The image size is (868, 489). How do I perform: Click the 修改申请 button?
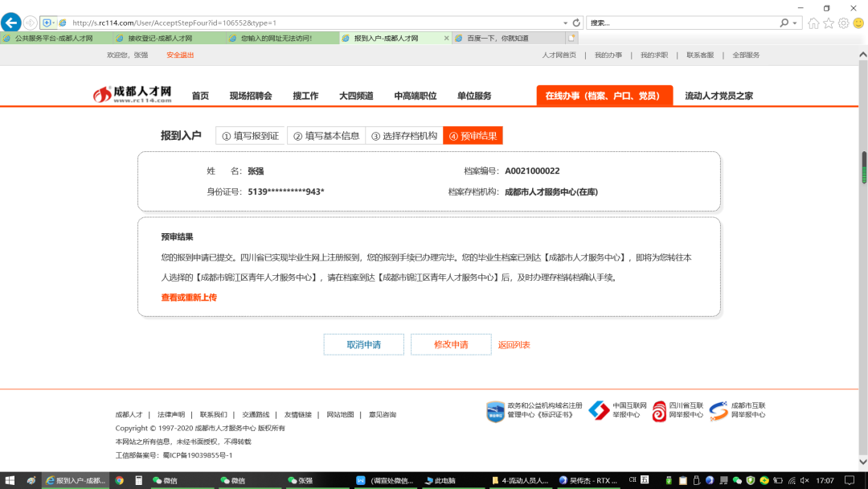point(451,344)
